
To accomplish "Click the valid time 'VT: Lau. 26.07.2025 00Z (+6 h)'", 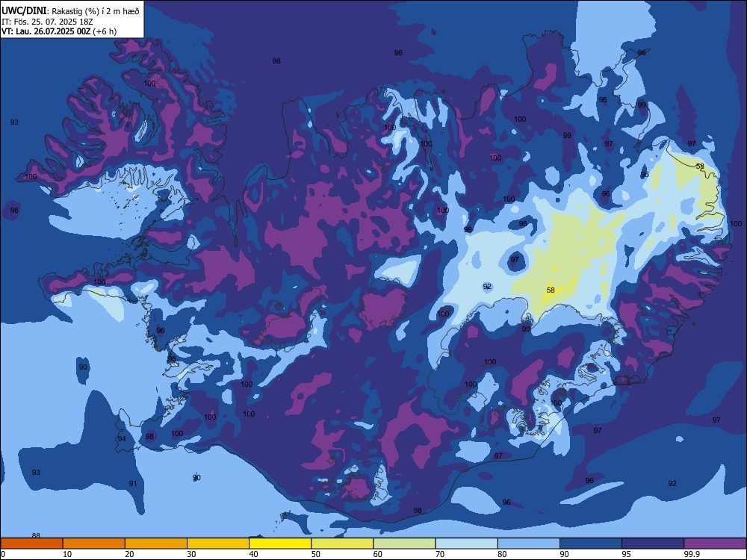I will (x=59, y=31).
